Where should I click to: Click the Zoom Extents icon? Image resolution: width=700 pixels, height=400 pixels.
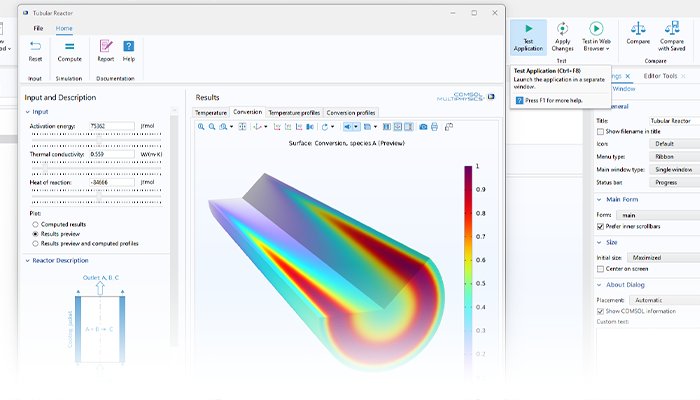point(242,127)
